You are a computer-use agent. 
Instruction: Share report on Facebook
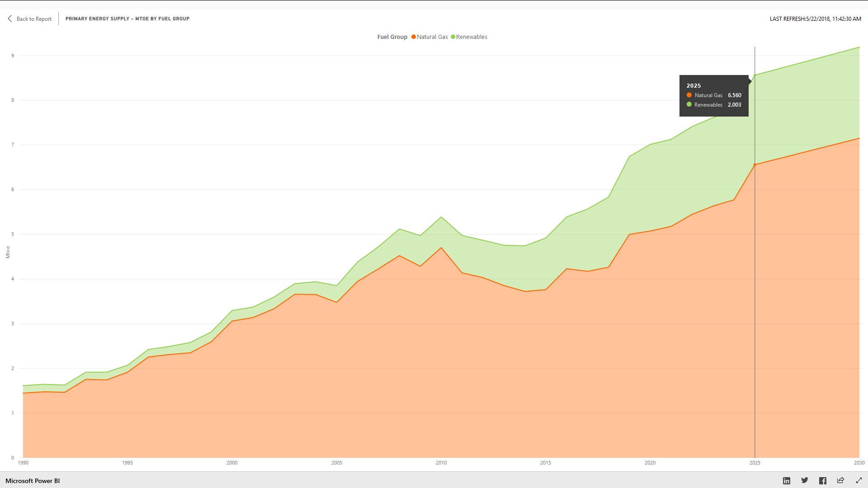click(823, 481)
